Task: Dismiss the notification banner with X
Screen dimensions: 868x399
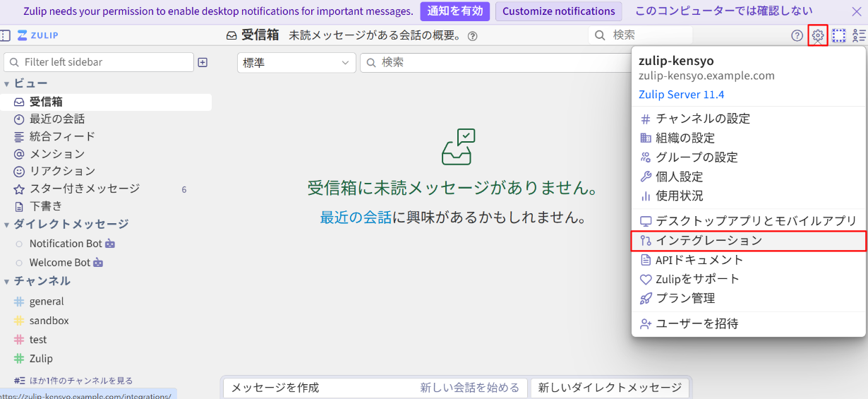Action: (857, 11)
